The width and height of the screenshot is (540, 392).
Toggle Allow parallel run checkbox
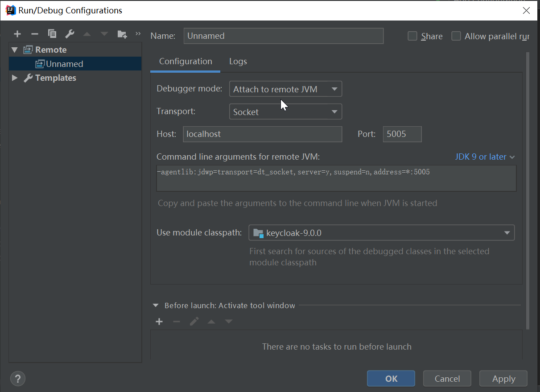[456, 36]
